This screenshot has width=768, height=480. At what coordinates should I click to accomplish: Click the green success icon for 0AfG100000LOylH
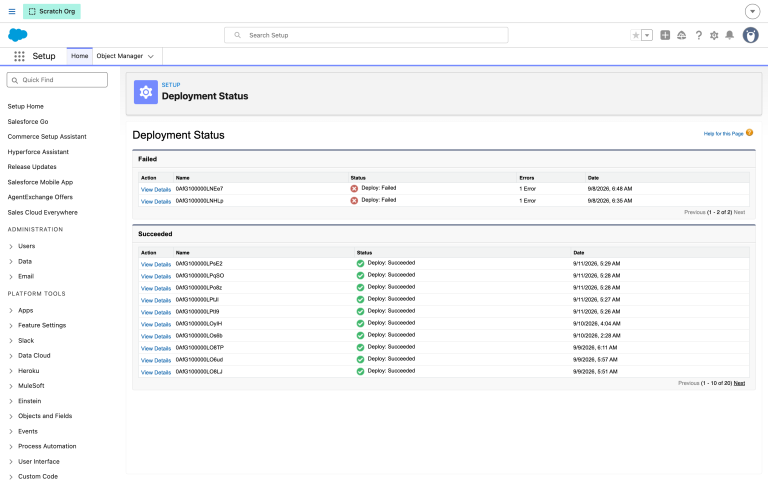coord(360,323)
